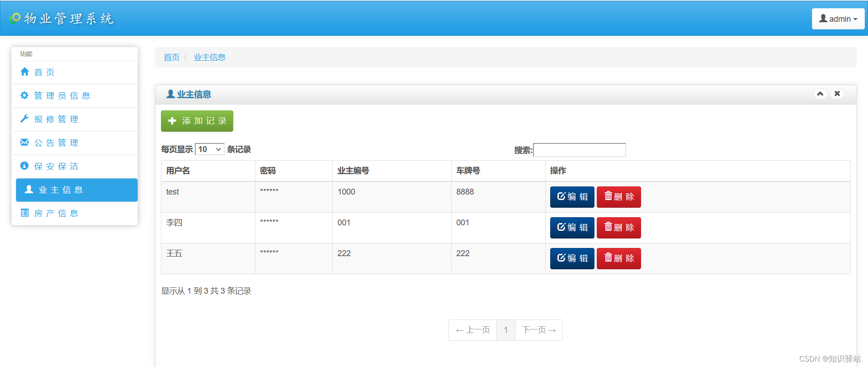Delete the test owner row
The width and height of the screenshot is (868, 367).
pyautogui.click(x=619, y=197)
